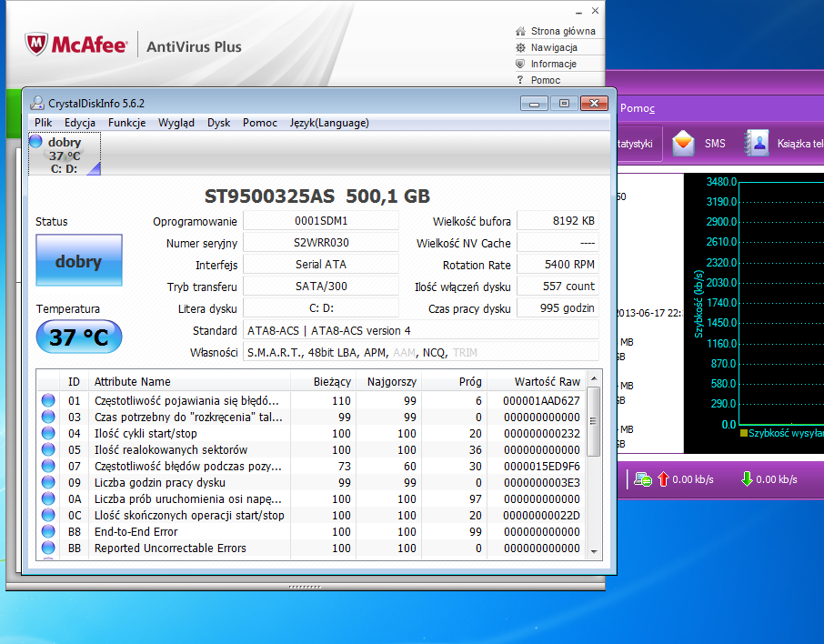
Task: Click the McAfee logo shield
Action: [36, 45]
